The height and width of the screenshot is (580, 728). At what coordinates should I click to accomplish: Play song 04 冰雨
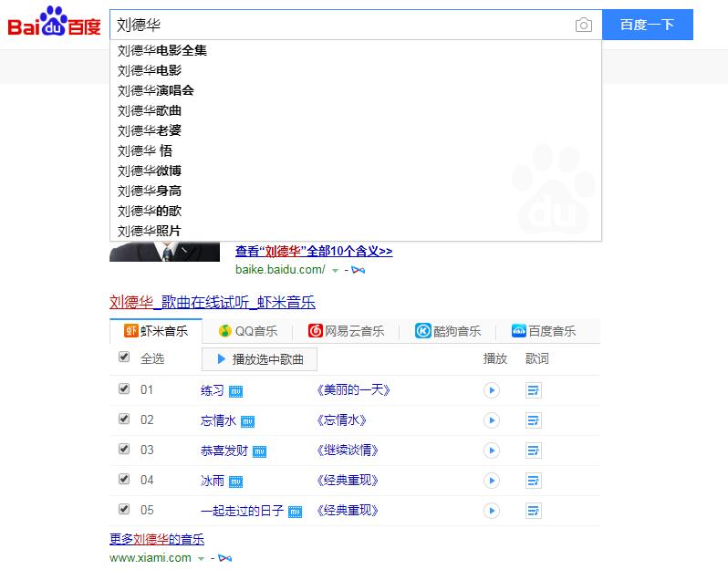(491, 481)
